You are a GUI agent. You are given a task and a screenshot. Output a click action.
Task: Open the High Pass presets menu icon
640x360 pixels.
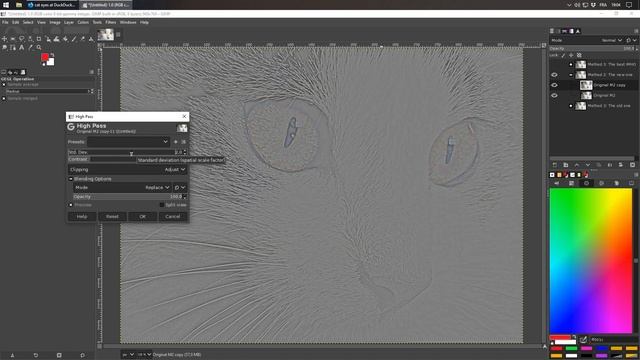(x=183, y=142)
